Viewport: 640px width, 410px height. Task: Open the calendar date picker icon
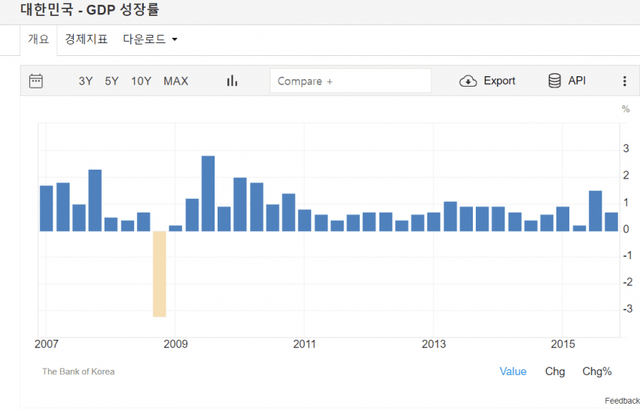[x=36, y=81]
